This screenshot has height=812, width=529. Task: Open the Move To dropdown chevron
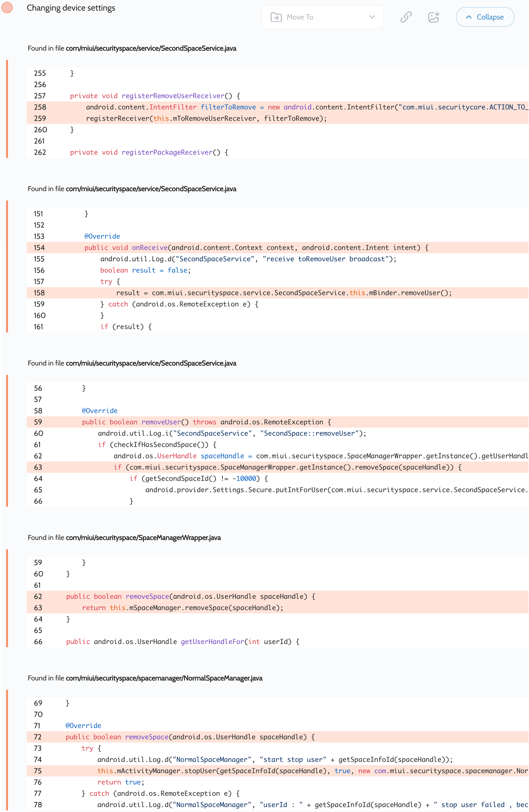(x=372, y=17)
